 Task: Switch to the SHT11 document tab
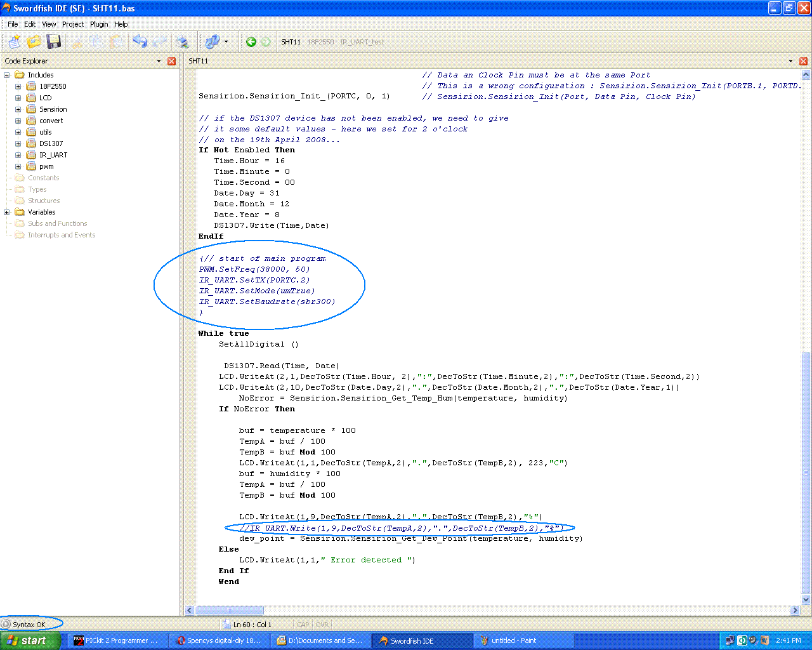tap(291, 42)
